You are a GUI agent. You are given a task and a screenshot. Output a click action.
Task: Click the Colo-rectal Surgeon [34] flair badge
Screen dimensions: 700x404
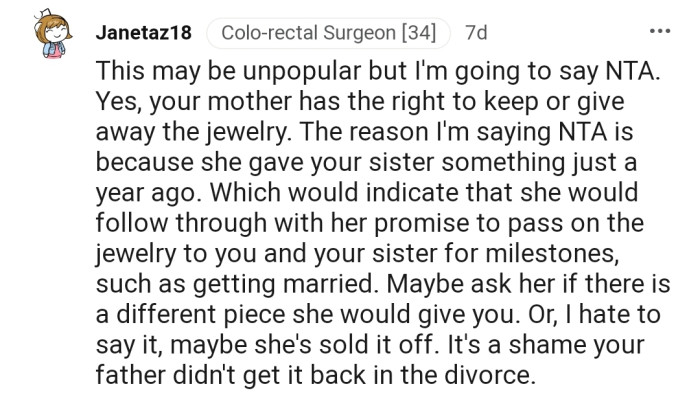[329, 32]
